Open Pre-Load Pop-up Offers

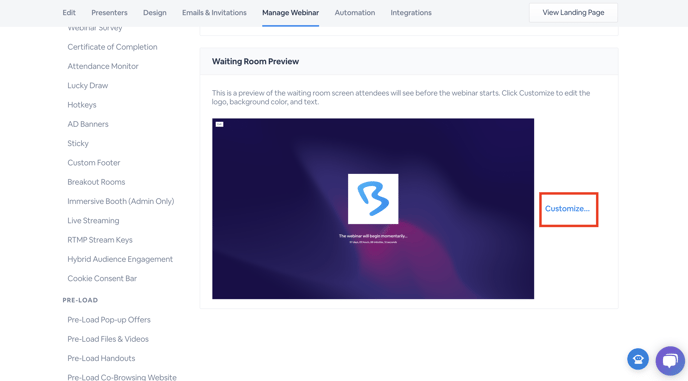(x=109, y=320)
